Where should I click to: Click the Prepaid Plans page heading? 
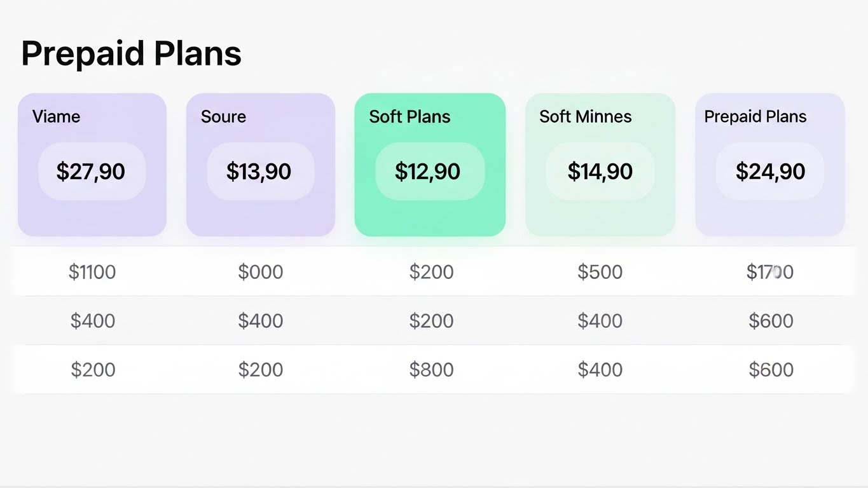coord(131,53)
